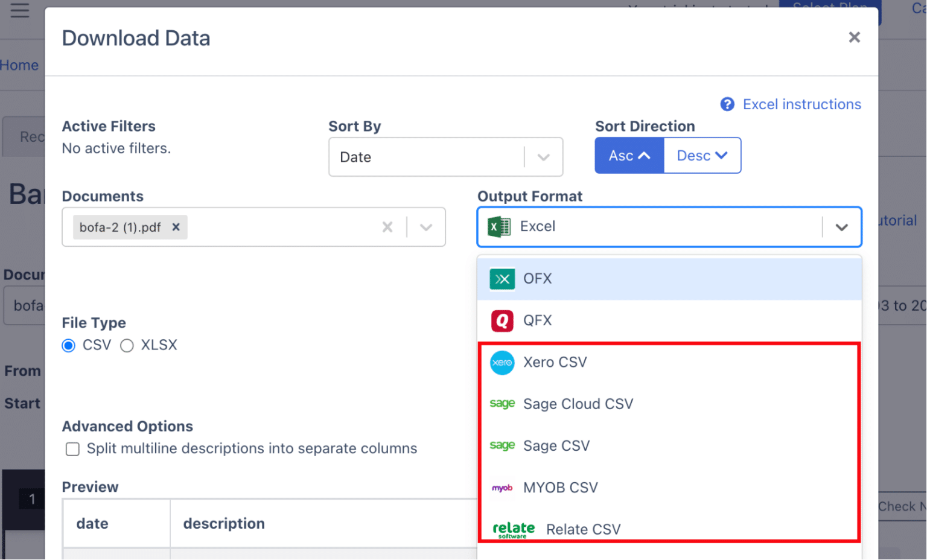Expand the Documents selection dropdown
Screen dimensions: 927x560
point(426,227)
